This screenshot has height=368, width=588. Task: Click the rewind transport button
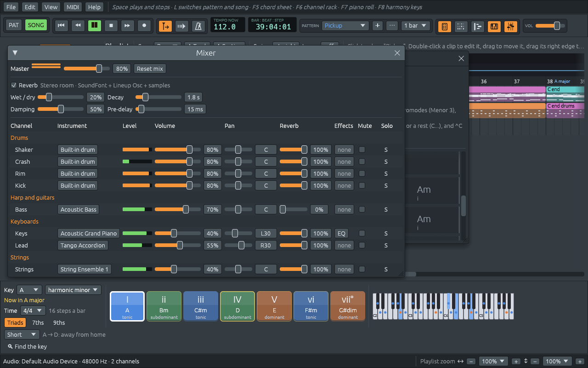(78, 26)
